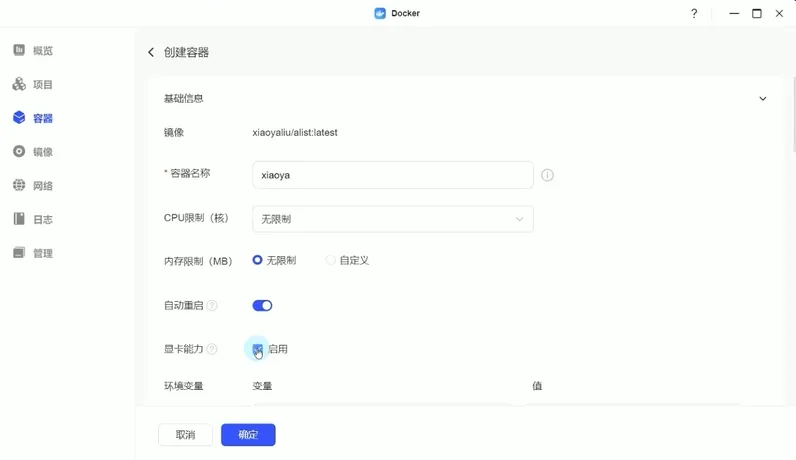Click the network (网络) globe icon
The width and height of the screenshot is (796, 460).
pos(19,186)
